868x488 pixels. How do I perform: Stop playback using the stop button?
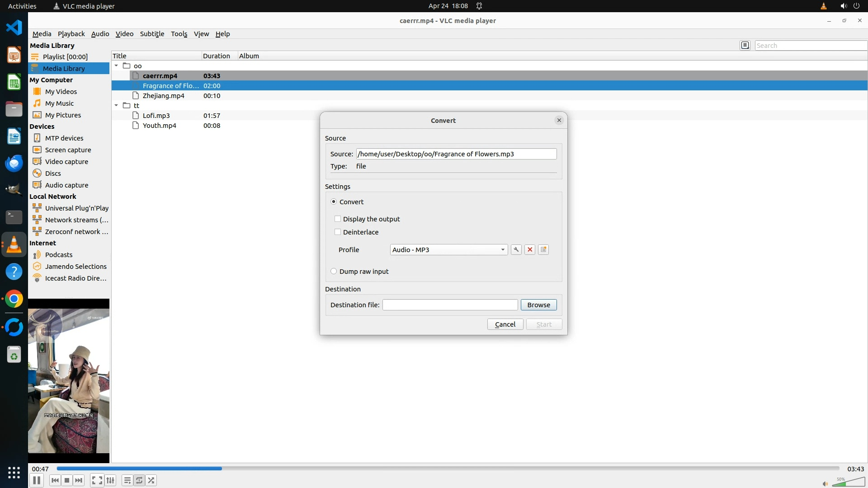[67, 480]
